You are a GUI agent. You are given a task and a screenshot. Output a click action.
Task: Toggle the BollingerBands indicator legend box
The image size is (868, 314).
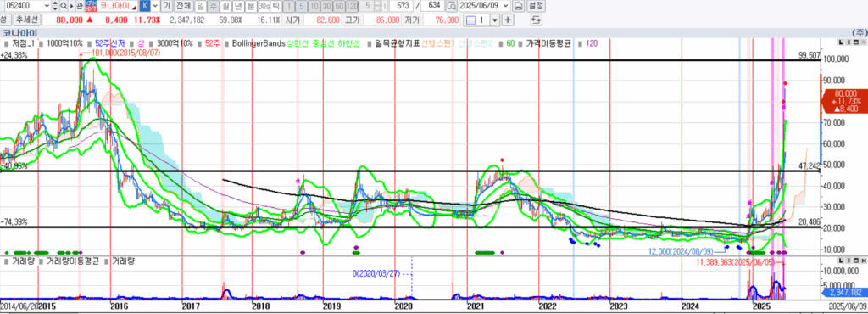click(x=226, y=43)
